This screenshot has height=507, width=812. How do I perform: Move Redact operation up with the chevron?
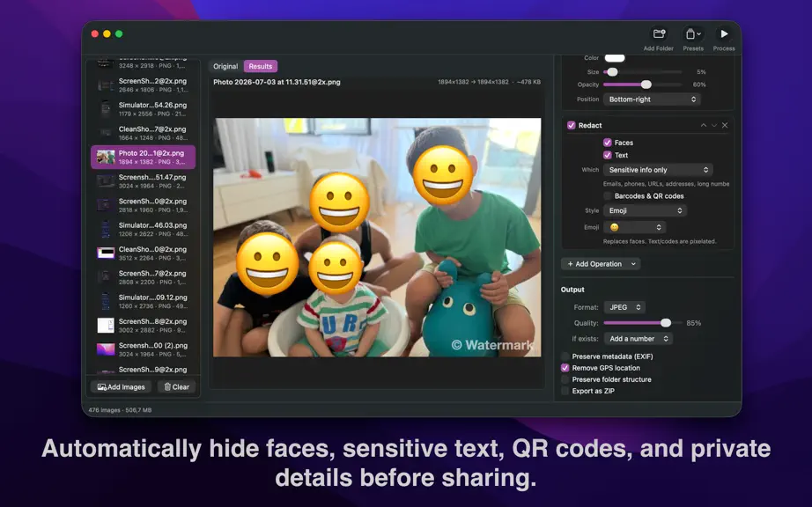704,125
